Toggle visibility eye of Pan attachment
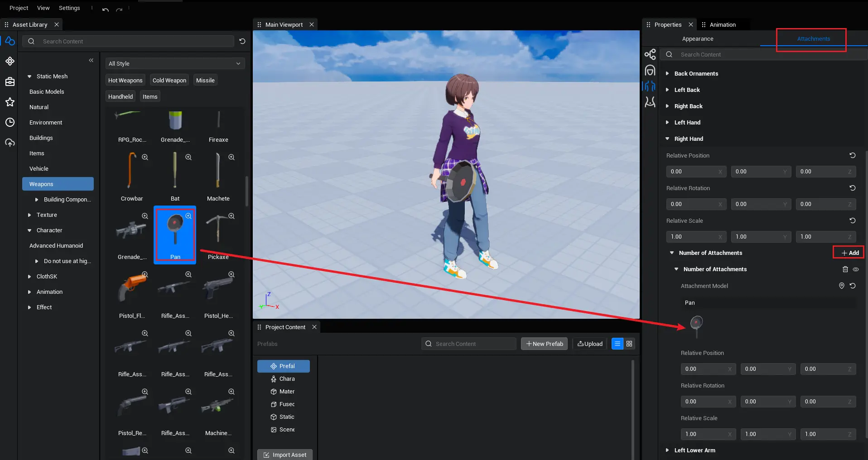The image size is (868, 460). [856, 269]
